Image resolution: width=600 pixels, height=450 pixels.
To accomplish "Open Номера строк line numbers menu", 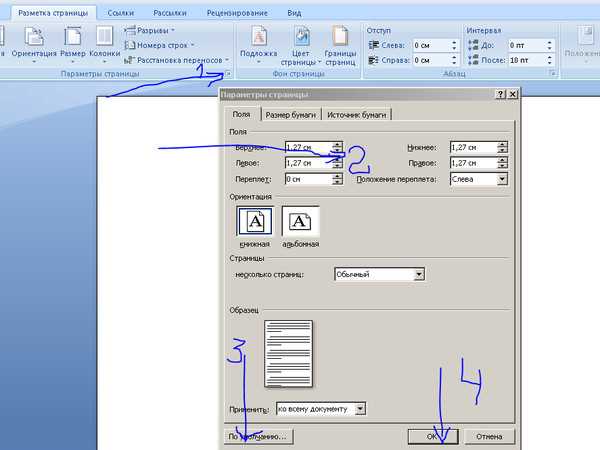I will click(x=160, y=45).
